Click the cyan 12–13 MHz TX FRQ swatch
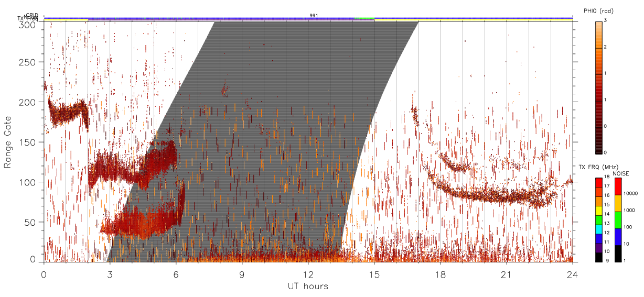Viewport: 644px width, 297px height. click(x=599, y=229)
